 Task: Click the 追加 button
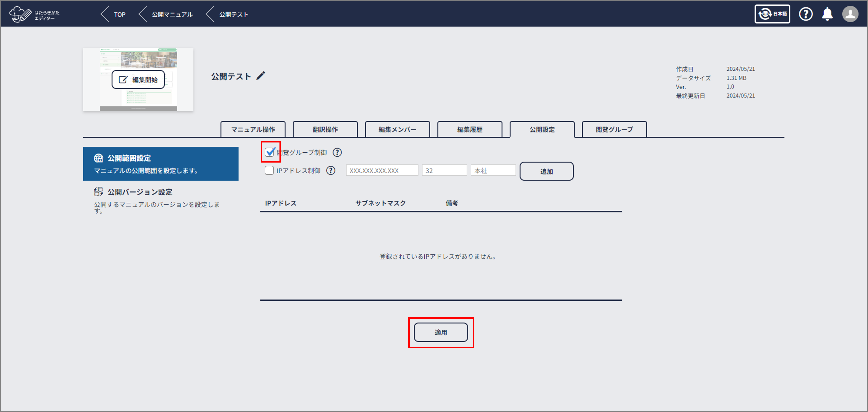click(x=546, y=171)
